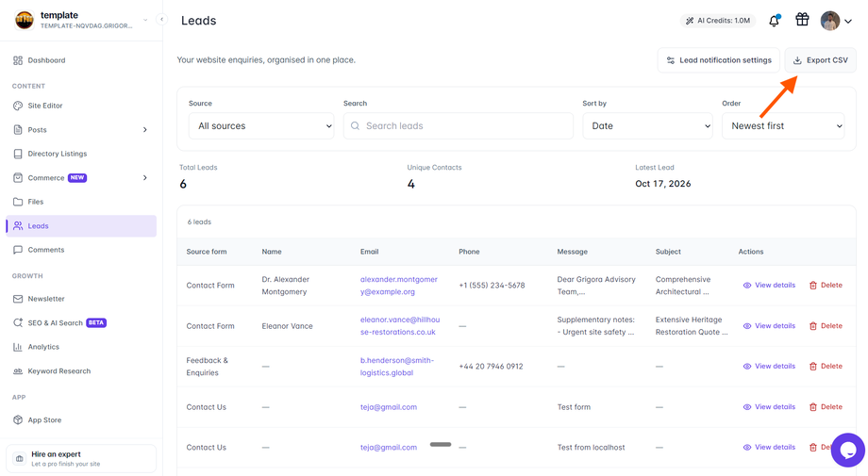Screen dimensions: 868x476
Task: Click teja@gmail.com in the Test form row
Action: tap(389, 407)
